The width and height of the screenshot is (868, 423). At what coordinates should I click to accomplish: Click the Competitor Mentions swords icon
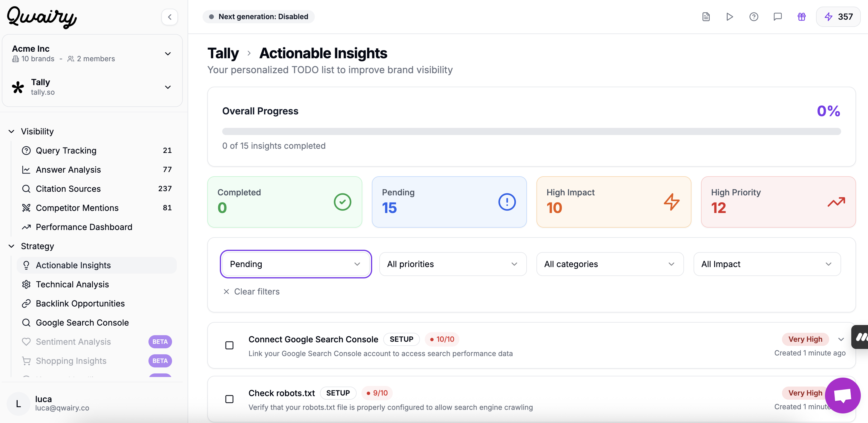26,208
